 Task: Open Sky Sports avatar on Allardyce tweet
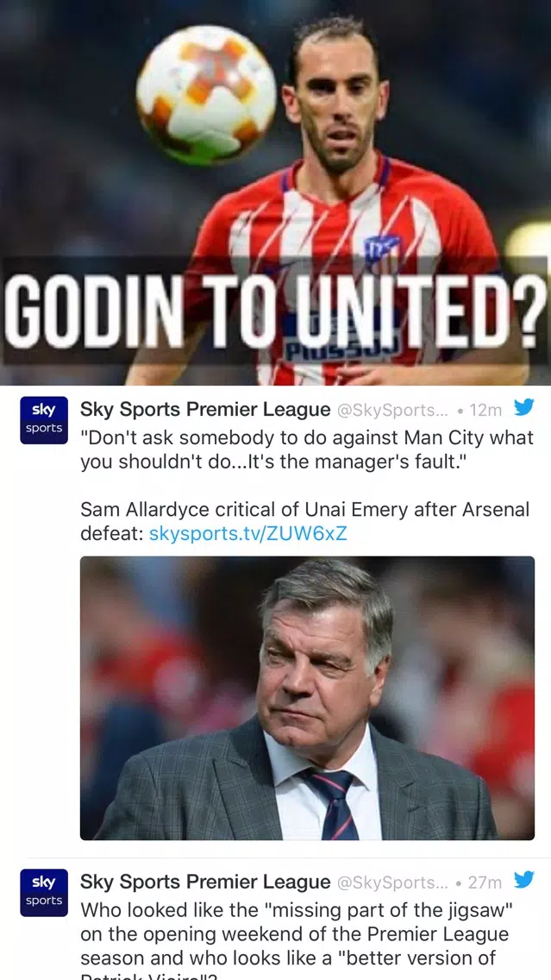tap(44, 420)
